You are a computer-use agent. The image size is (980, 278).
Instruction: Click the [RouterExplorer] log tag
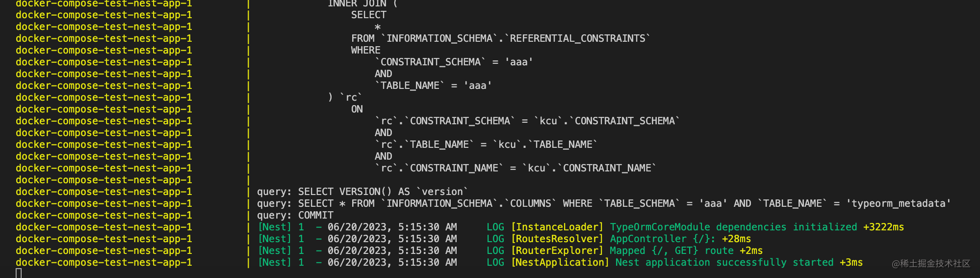557,250
